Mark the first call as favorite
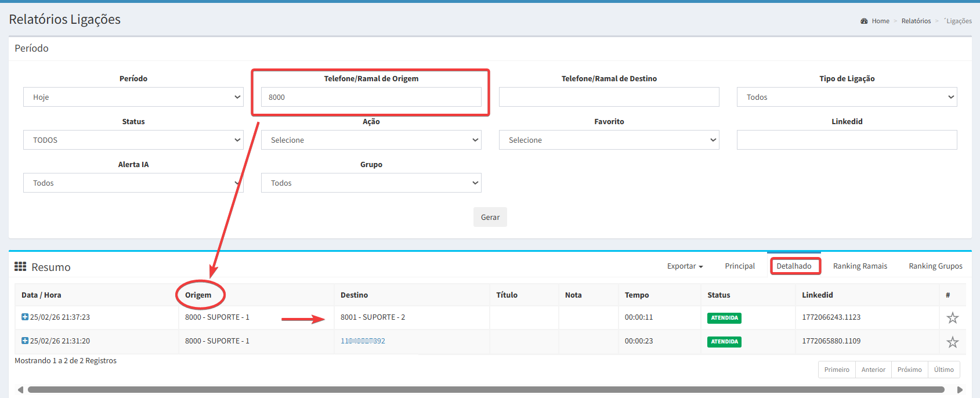This screenshot has height=398, width=980. tap(952, 318)
